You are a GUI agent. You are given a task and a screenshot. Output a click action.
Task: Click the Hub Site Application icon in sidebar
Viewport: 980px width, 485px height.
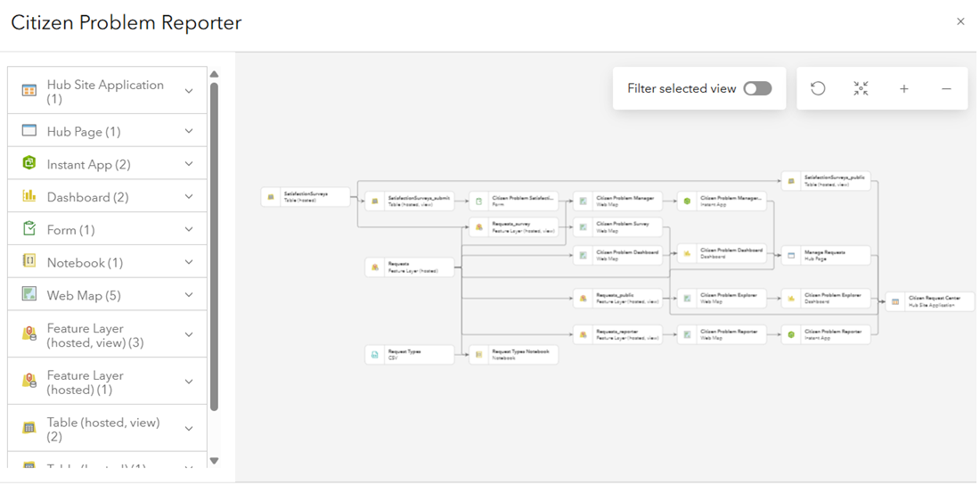(29, 91)
